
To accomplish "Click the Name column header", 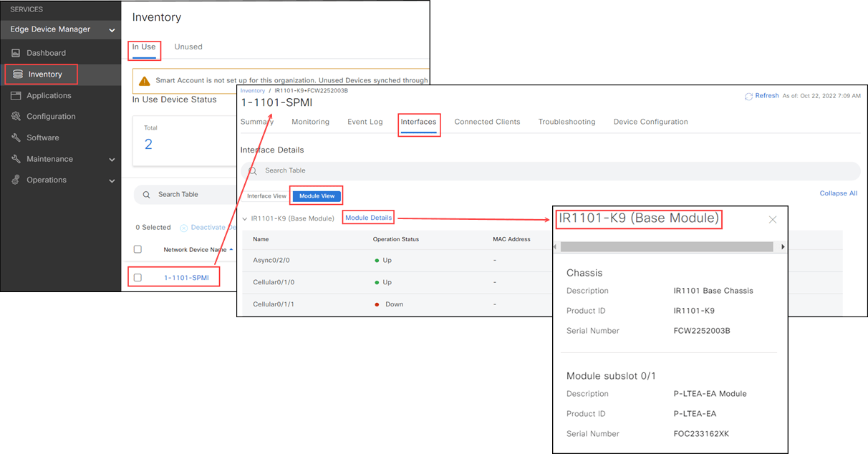I will 261,239.
